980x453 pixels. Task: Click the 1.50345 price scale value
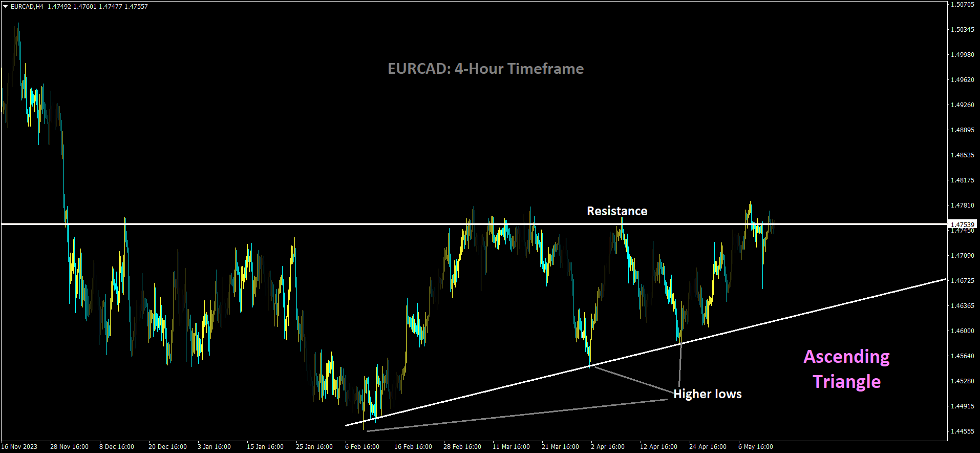(x=963, y=29)
